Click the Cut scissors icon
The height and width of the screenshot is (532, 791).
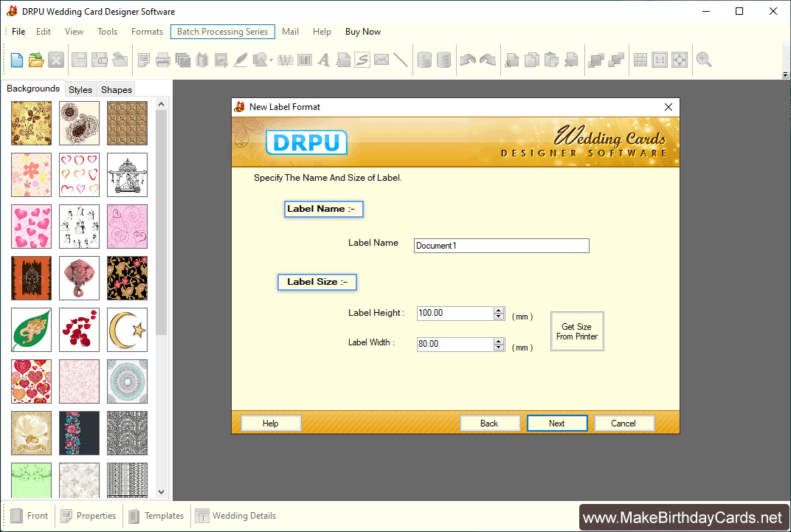click(x=512, y=60)
